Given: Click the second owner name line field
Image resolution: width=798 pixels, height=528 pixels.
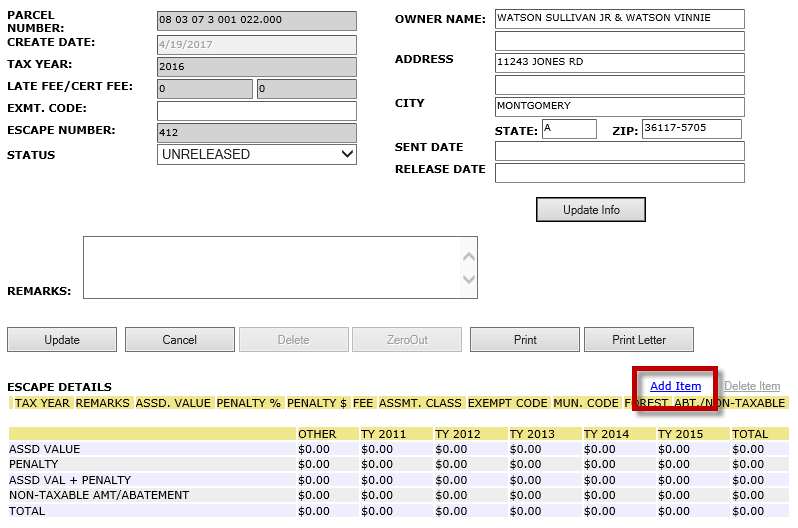Looking at the screenshot, I should [620, 41].
